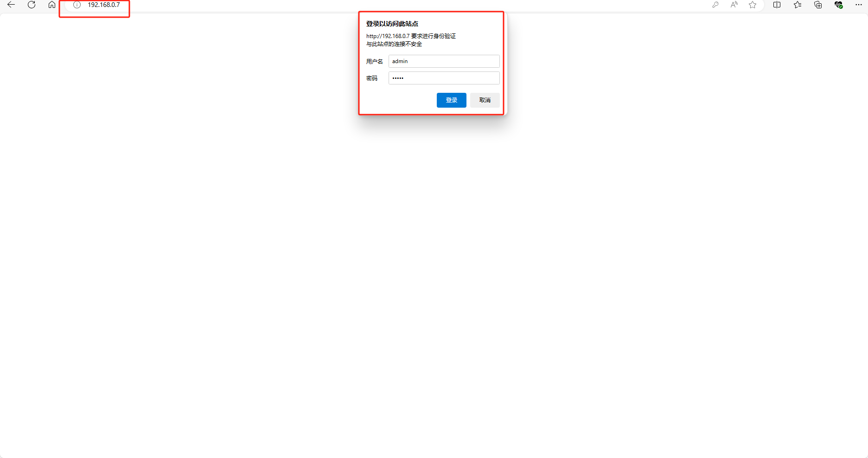Click the 登录 login button
The image size is (868, 458).
pyautogui.click(x=452, y=100)
